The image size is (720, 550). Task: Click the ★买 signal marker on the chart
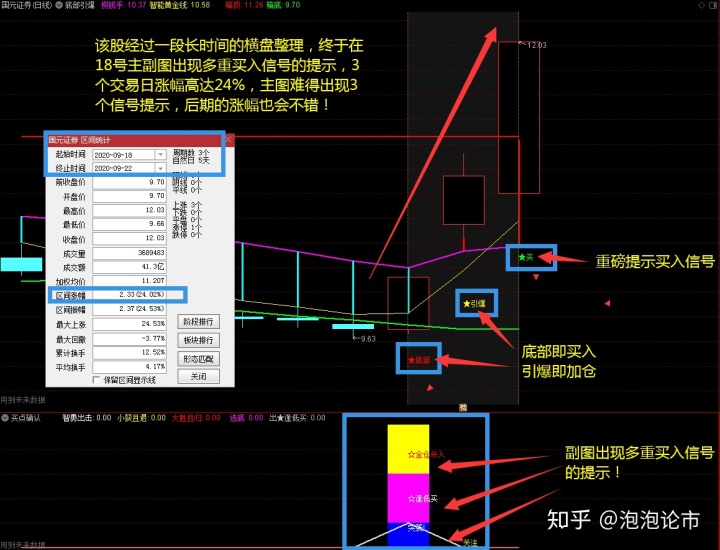[x=526, y=258]
